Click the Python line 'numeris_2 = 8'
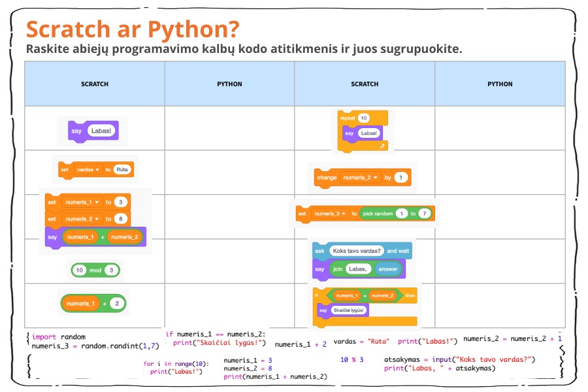 coord(248,368)
